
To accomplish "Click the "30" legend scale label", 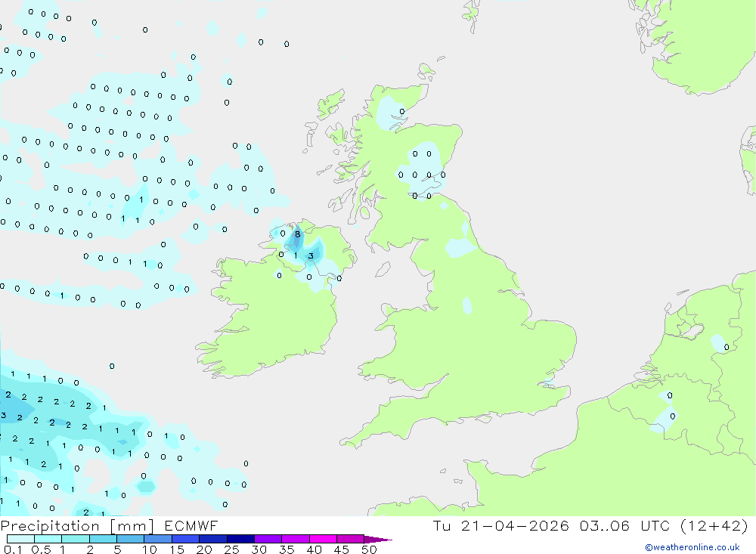I will [x=259, y=549].
